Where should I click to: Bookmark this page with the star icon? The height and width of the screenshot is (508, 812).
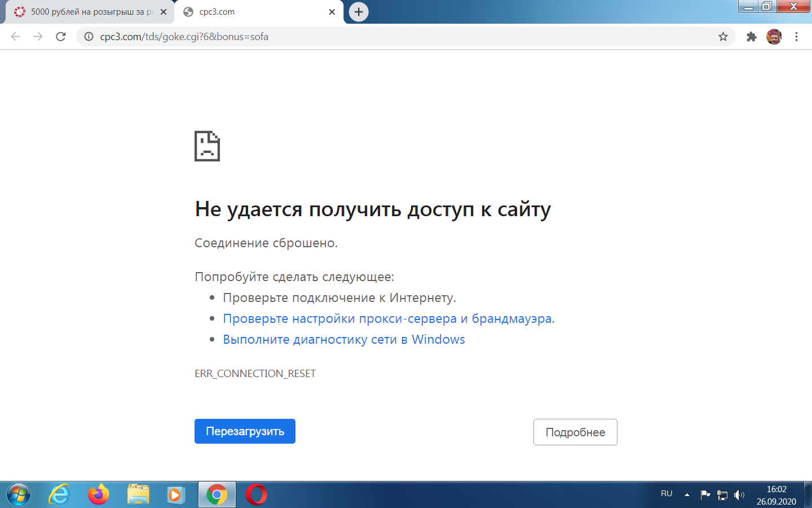click(x=723, y=37)
